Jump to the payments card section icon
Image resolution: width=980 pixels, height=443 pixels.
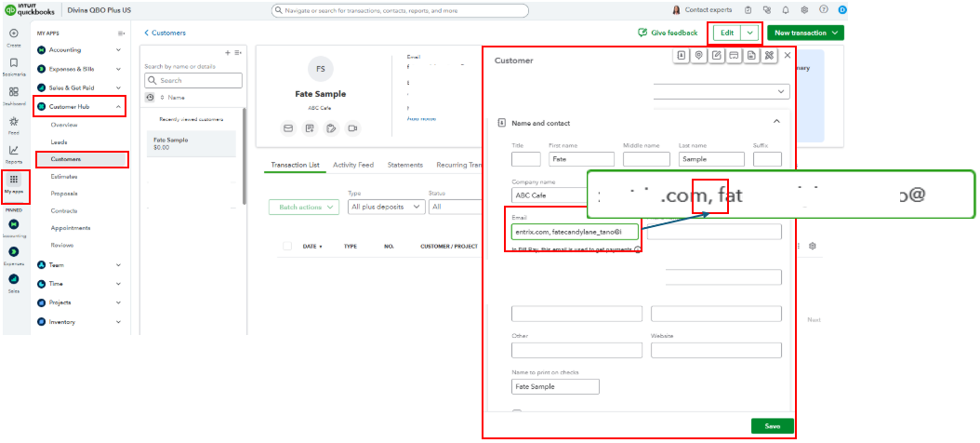[x=735, y=56]
